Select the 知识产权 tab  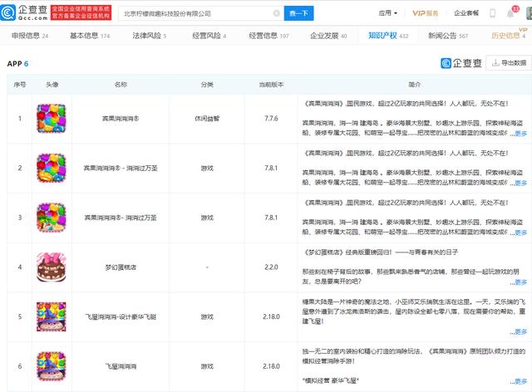[x=388, y=36]
